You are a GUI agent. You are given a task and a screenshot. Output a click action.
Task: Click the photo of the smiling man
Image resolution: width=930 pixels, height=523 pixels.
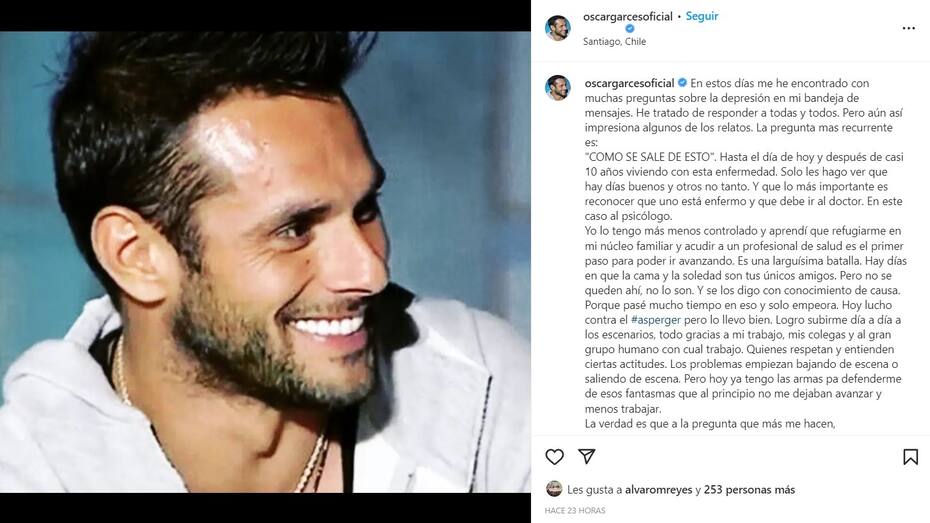click(265, 262)
